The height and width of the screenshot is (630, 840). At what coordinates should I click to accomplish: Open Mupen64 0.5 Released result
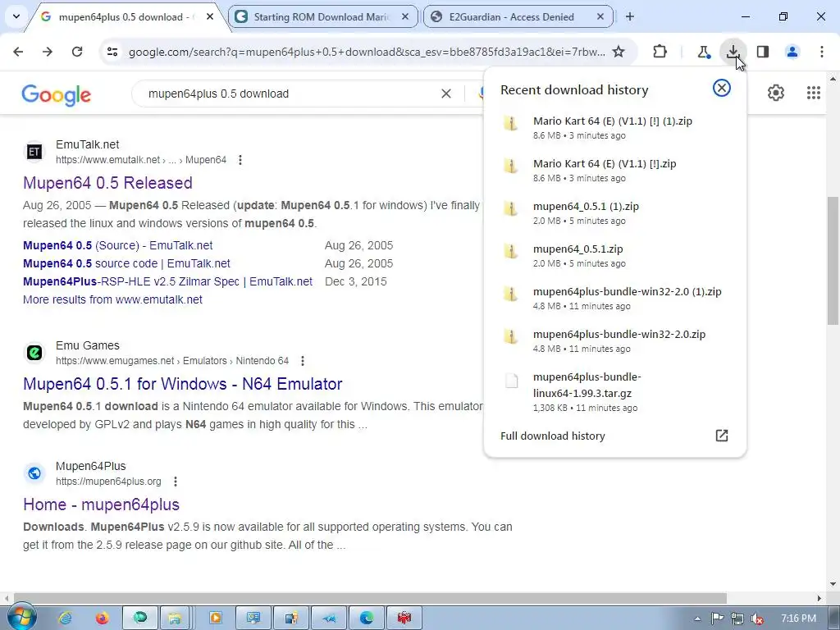click(107, 183)
